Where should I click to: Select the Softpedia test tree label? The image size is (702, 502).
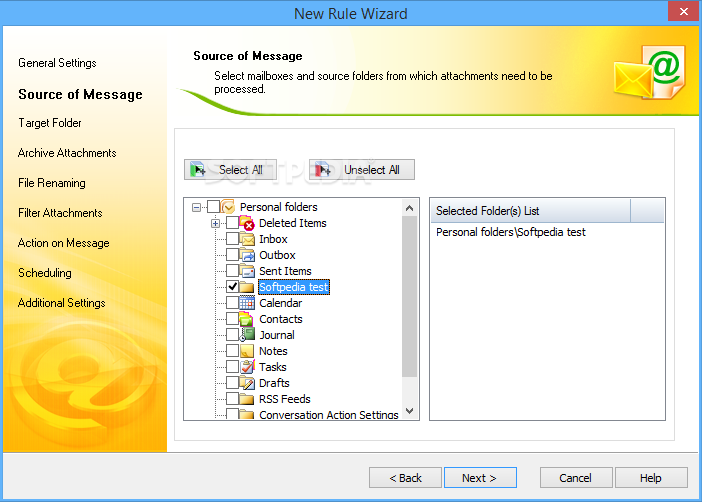pyautogui.click(x=294, y=287)
